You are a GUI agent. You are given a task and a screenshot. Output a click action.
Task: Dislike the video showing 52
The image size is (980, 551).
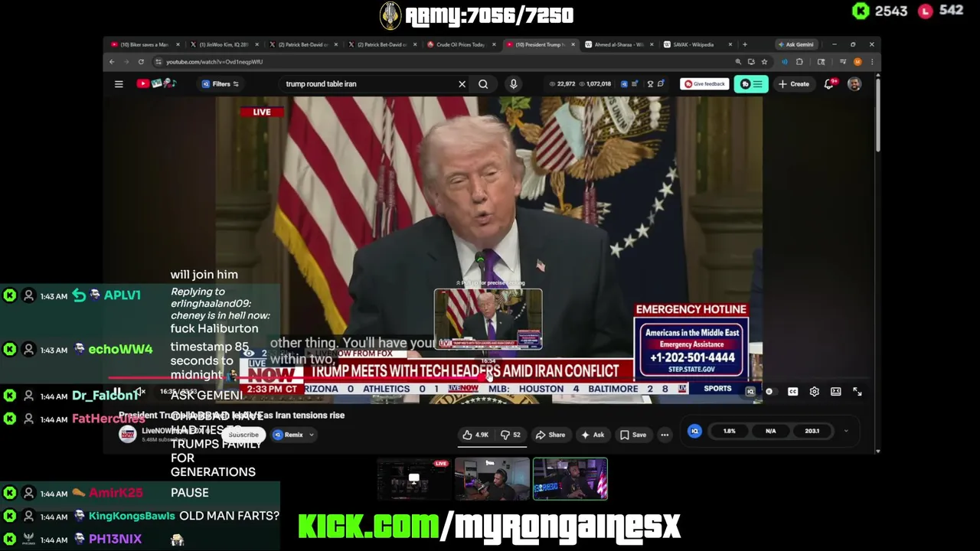(x=511, y=435)
